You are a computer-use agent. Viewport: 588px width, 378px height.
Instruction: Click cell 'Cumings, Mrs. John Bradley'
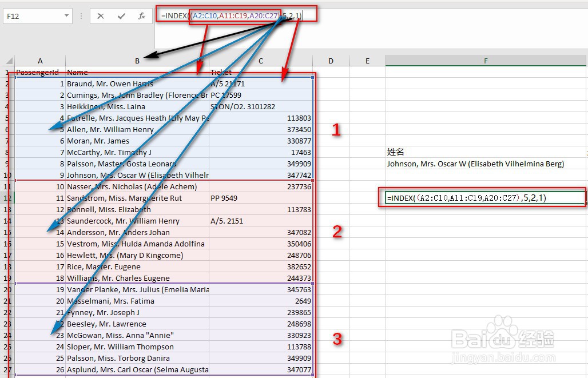(x=137, y=96)
